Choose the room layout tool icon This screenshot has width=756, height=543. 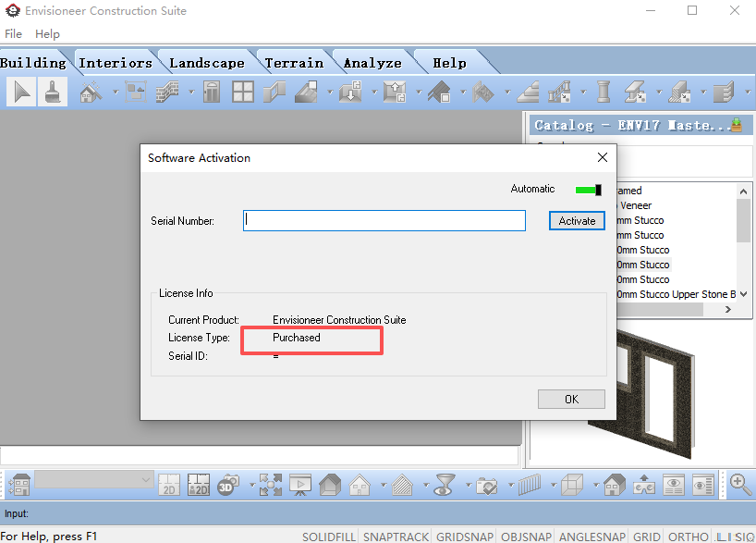tap(136, 92)
